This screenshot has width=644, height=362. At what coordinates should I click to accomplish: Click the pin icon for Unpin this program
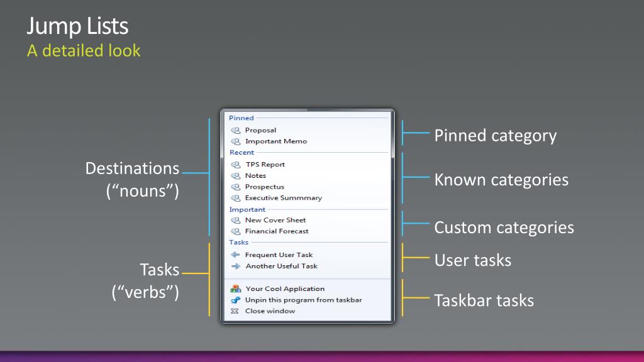[x=235, y=300]
